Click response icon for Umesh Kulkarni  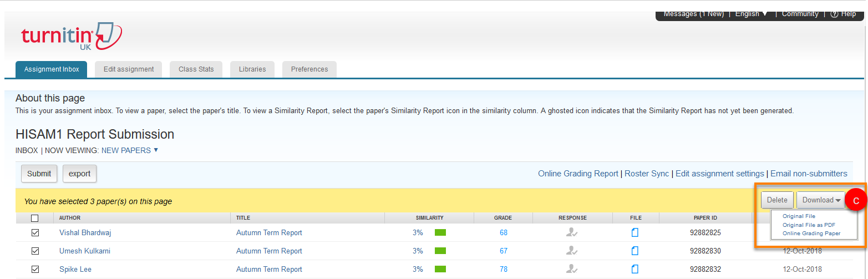pos(572,251)
